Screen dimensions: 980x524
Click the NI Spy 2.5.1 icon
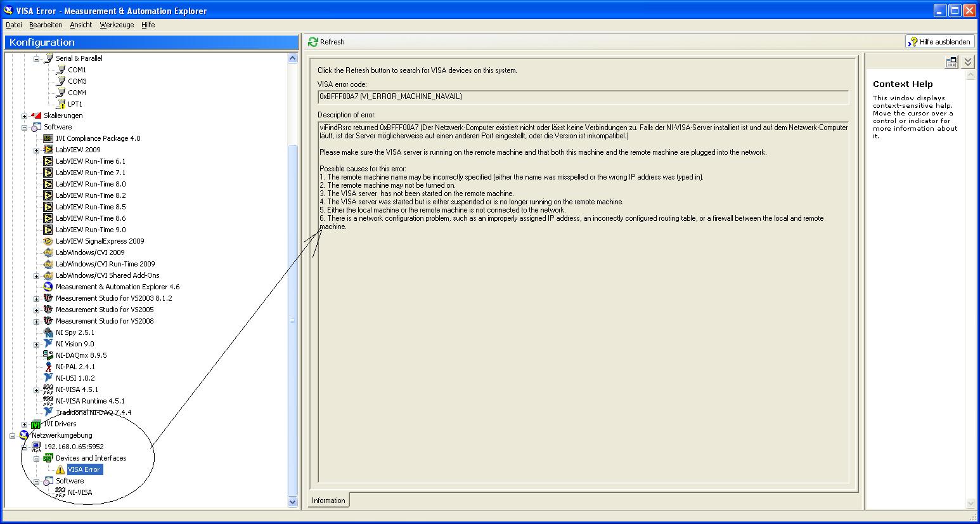click(49, 332)
